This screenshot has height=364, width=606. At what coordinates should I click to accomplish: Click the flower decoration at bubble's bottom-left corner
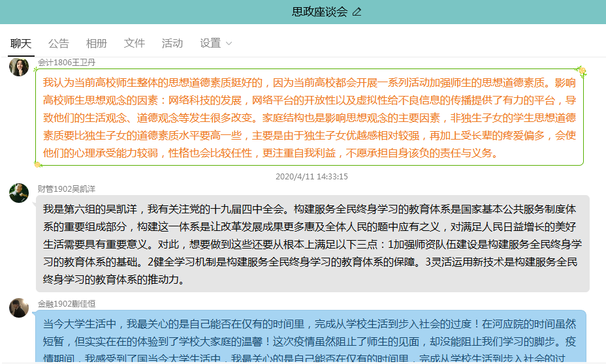point(38,163)
